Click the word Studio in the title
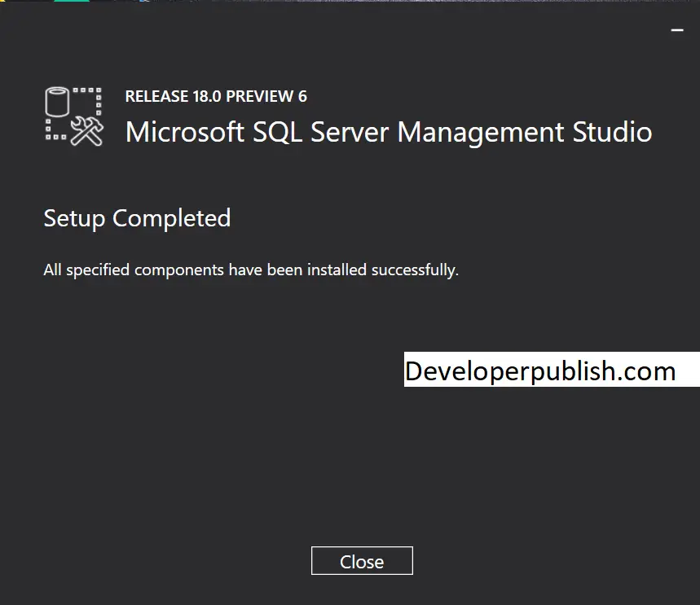The height and width of the screenshot is (605, 700). (x=612, y=132)
